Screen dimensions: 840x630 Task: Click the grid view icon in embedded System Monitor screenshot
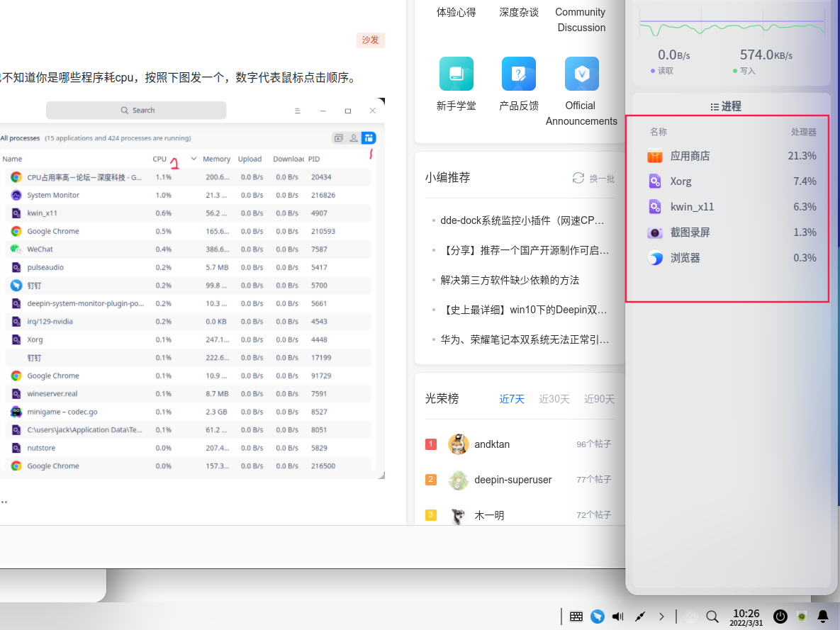(369, 138)
